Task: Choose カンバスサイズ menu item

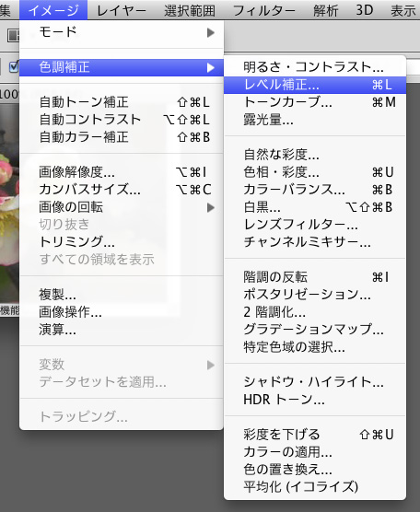Action: (122, 190)
